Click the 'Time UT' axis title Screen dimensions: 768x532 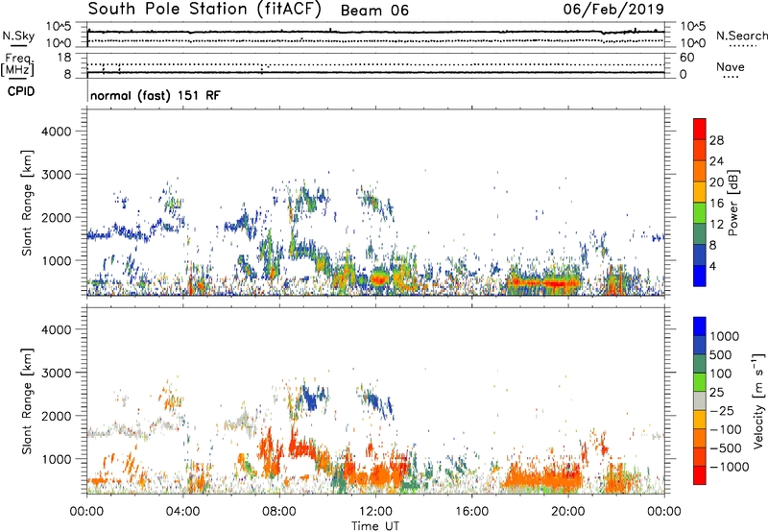(375, 526)
